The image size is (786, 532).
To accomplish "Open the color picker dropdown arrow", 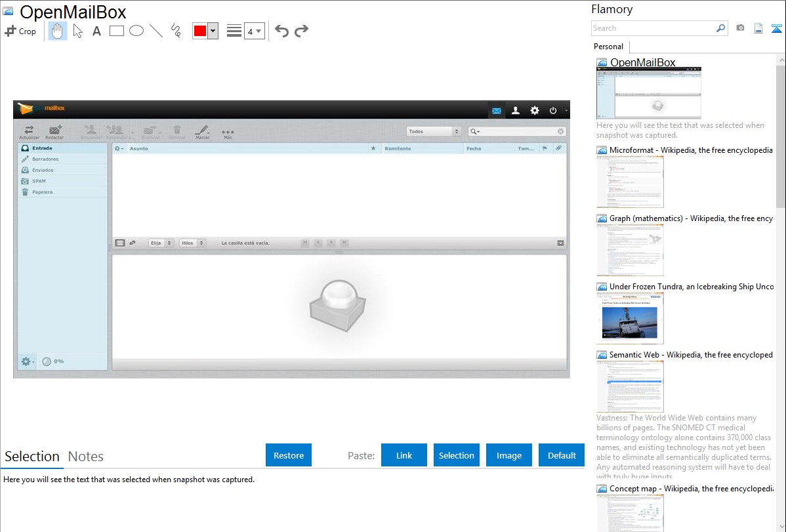I will tap(213, 31).
